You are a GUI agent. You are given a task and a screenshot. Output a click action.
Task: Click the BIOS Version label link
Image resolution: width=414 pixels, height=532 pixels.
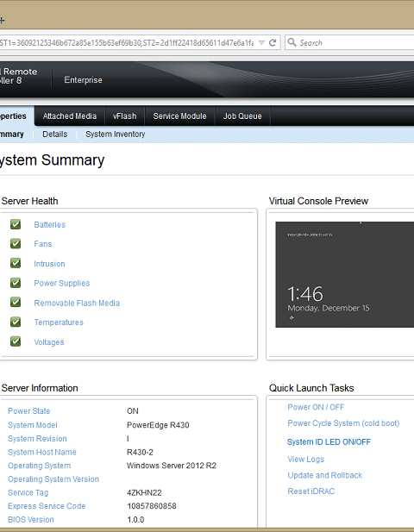click(x=31, y=520)
